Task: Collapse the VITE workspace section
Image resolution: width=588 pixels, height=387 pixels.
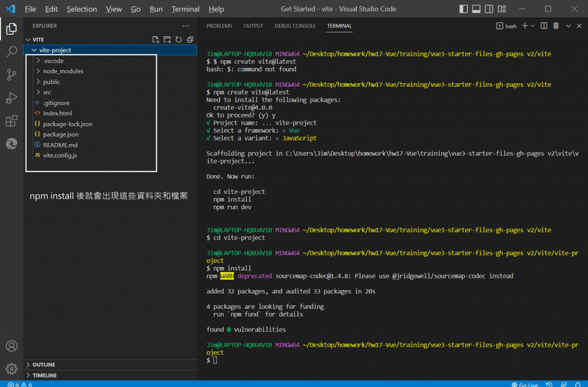Action: pos(28,40)
